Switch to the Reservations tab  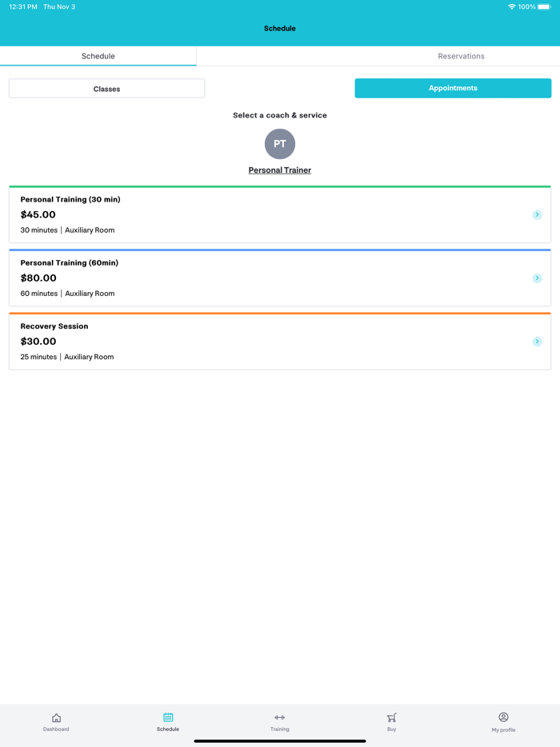pos(461,56)
